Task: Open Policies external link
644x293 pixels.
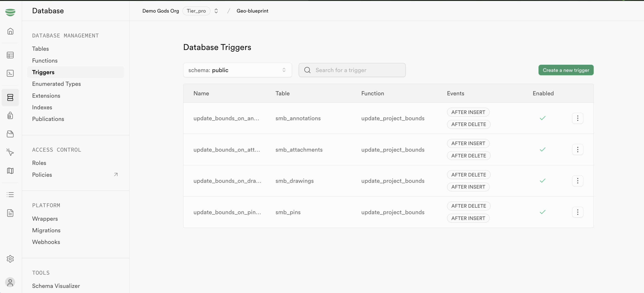Action: (42, 174)
